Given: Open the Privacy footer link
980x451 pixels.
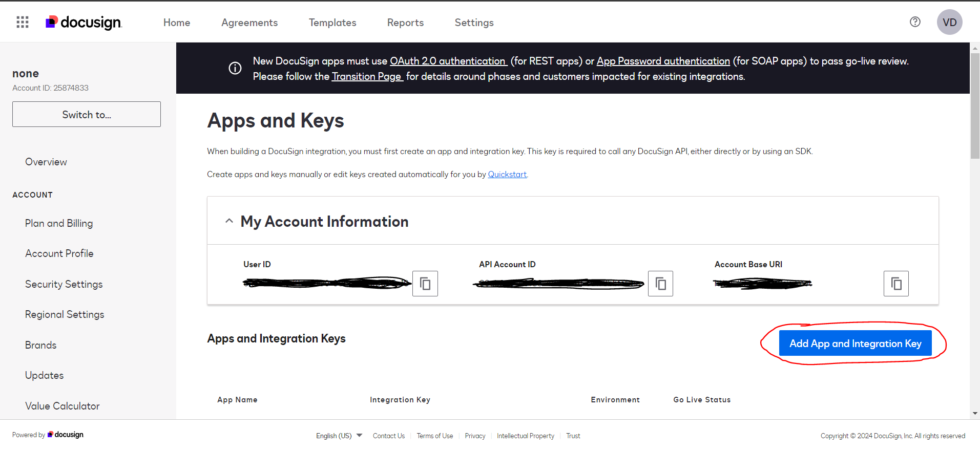Looking at the screenshot, I should pyautogui.click(x=475, y=436).
